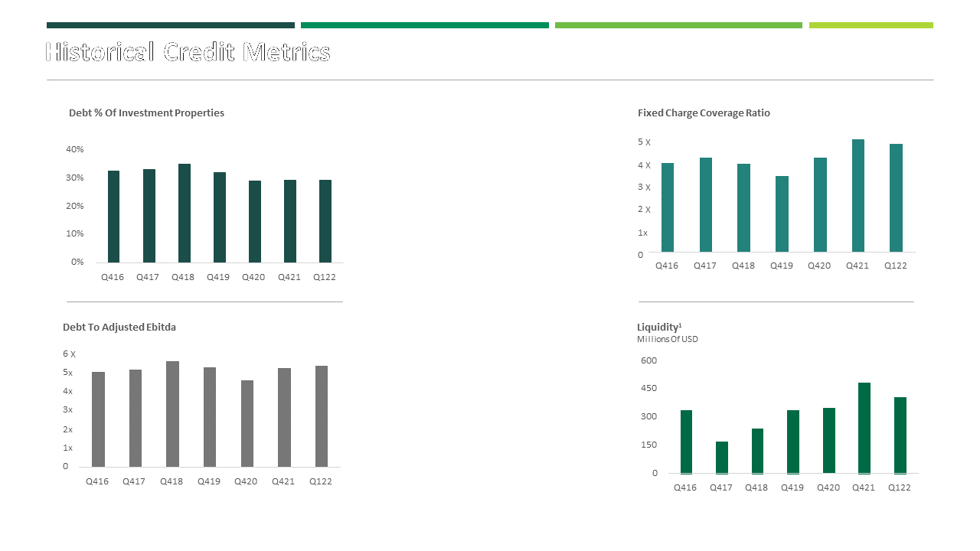The image size is (980, 551).
Task: Select the Q419 label under Fixed Charge Coverage Ratio
Action: click(x=782, y=266)
